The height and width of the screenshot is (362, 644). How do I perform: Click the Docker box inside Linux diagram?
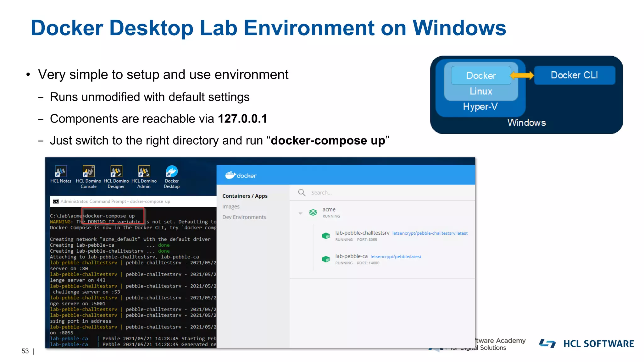point(481,75)
